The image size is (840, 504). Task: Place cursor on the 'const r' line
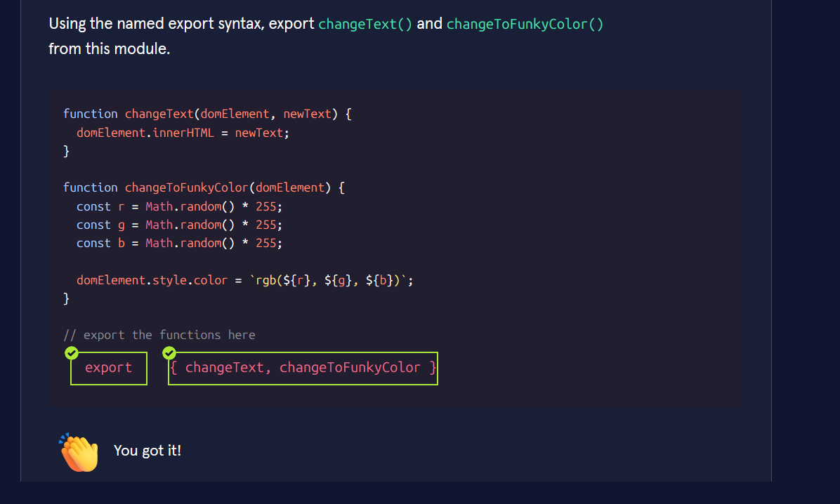(179, 206)
